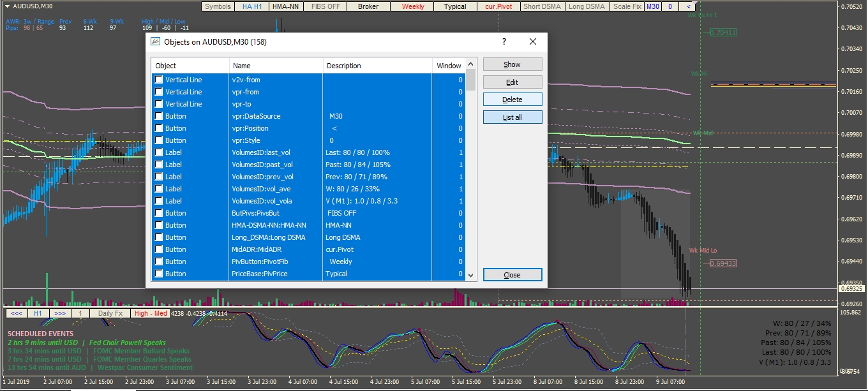
Task: Click the List all button
Action: pos(513,117)
